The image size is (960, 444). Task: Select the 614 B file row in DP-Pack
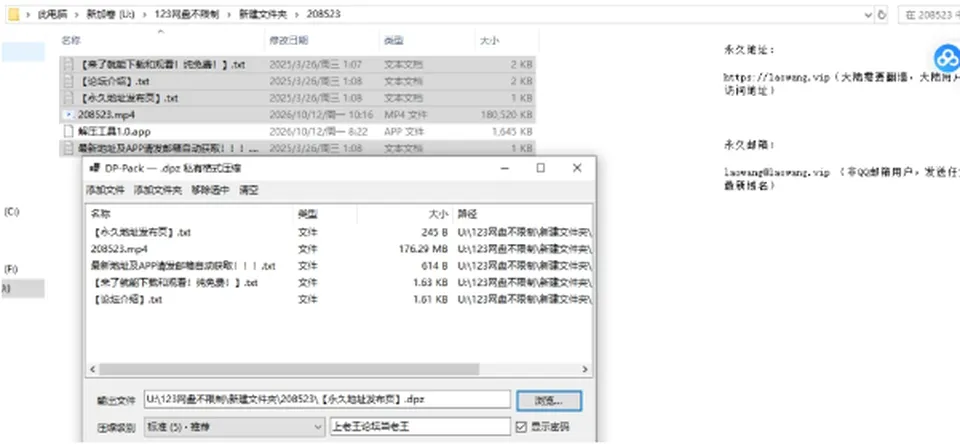pos(339,266)
